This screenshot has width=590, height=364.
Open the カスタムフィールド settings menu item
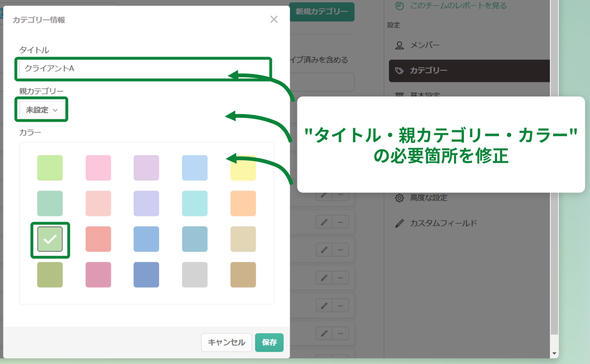[443, 223]
